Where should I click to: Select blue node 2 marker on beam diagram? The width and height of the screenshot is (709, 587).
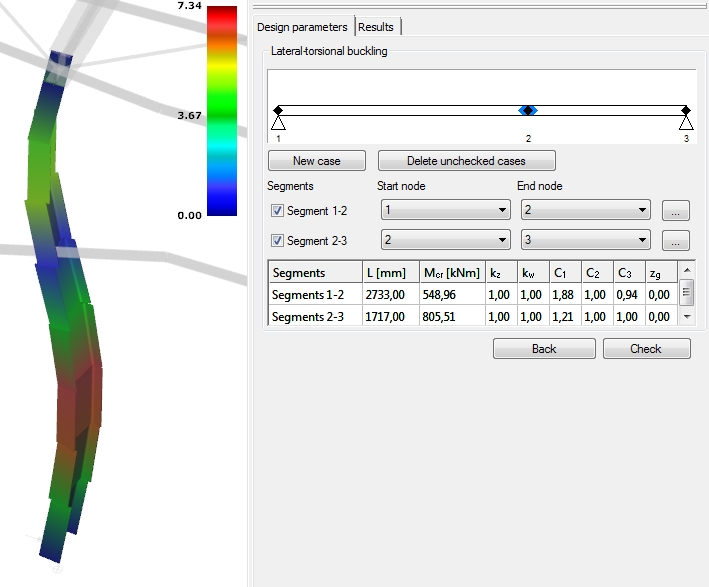coord(528,110)
